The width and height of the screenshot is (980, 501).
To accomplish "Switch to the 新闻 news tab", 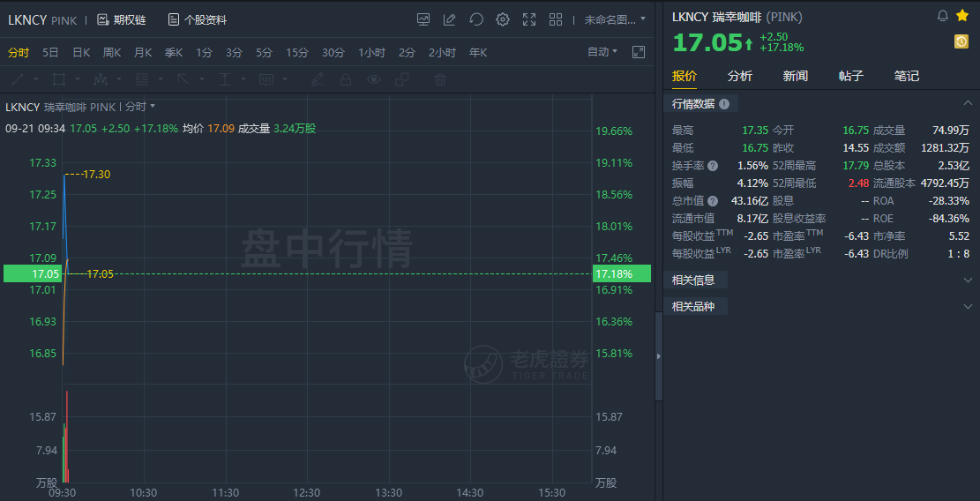I will click(796, 76).
